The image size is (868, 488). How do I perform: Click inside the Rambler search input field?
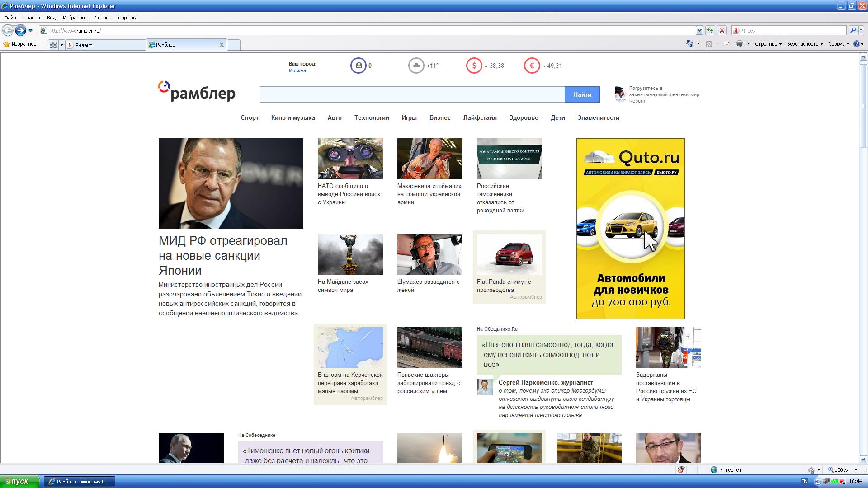click(x=412, y=94)
